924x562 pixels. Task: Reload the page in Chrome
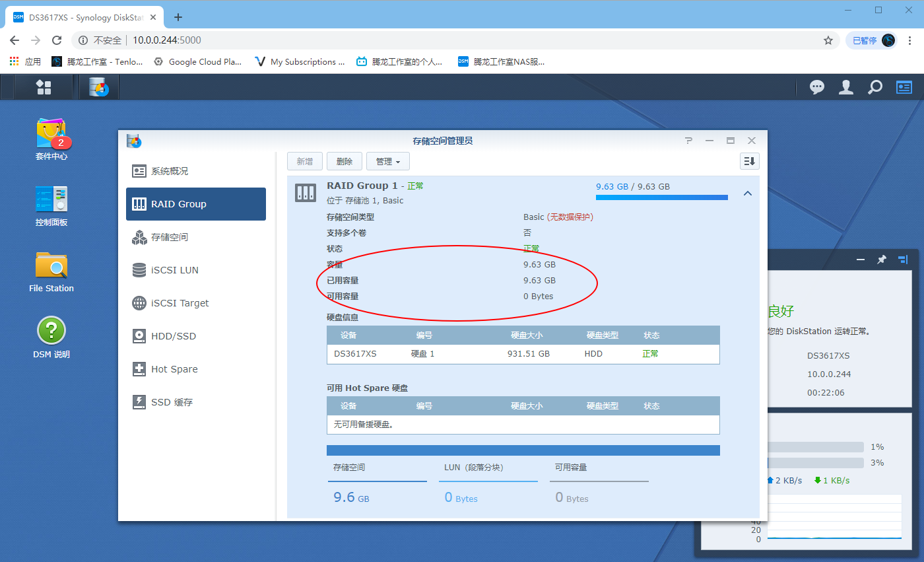point(57,40)
